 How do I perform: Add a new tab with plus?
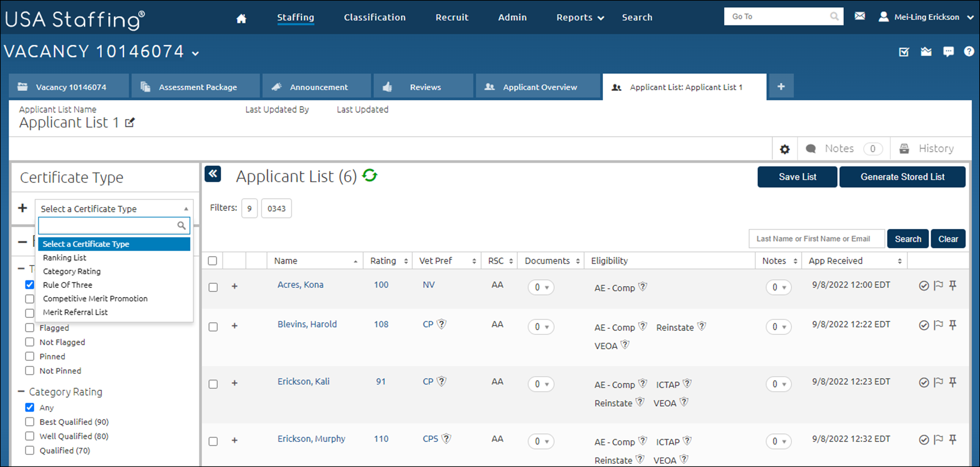(x=781, y=86)
